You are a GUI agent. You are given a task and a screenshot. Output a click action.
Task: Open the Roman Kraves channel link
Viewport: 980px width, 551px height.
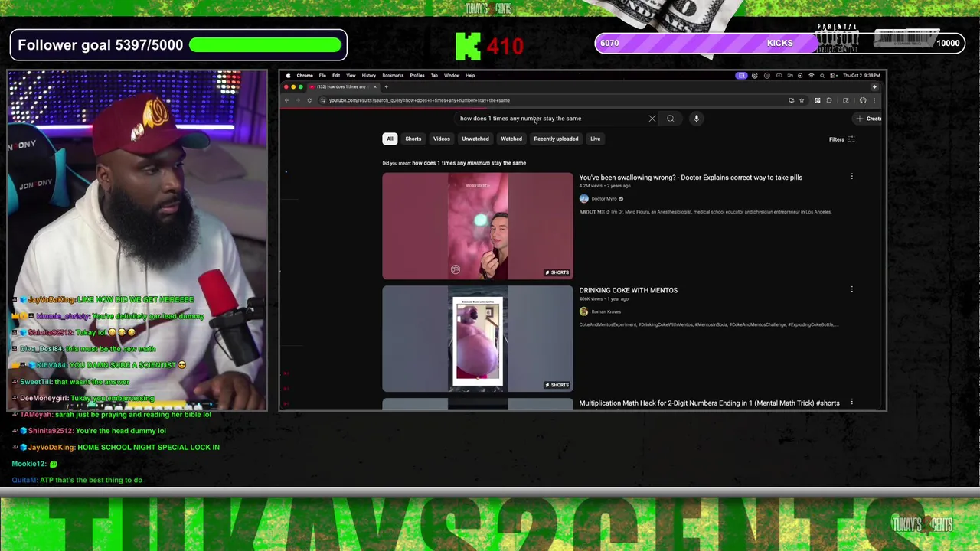click(606, 312)
